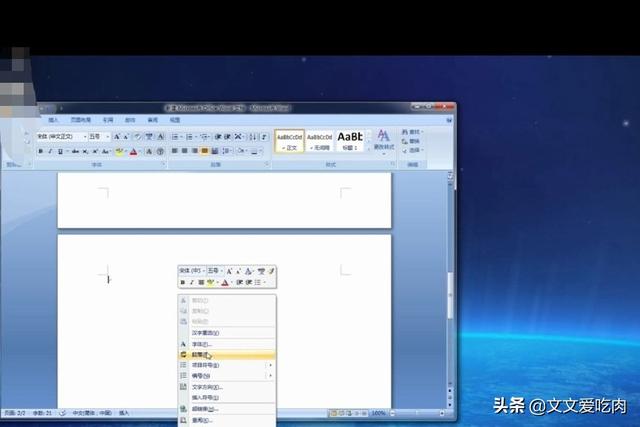
Task: Expand the 编号 (Numbering) submenu entry
Action: [x=227, y=376]
